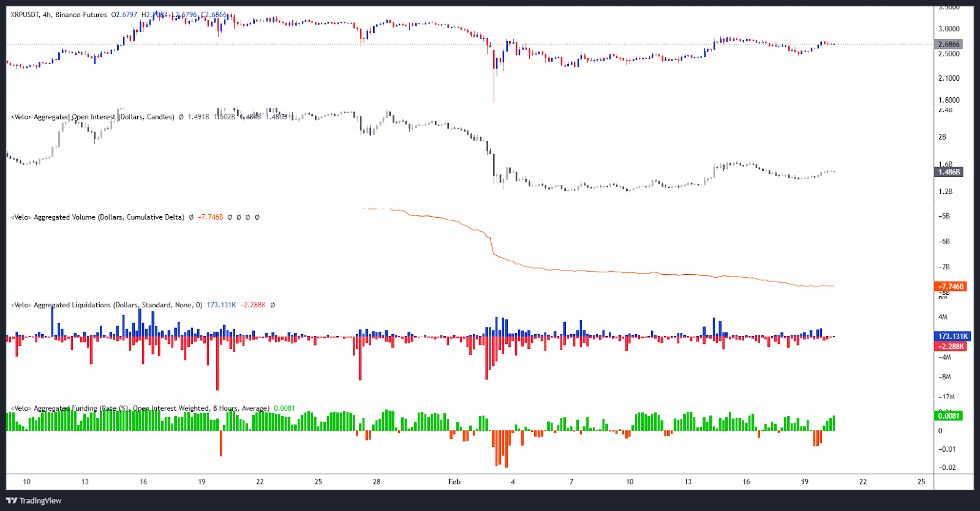The image size is (980, 511).
Task: Click the 1.2B open interest scale tick
Action: pos(945,192)
